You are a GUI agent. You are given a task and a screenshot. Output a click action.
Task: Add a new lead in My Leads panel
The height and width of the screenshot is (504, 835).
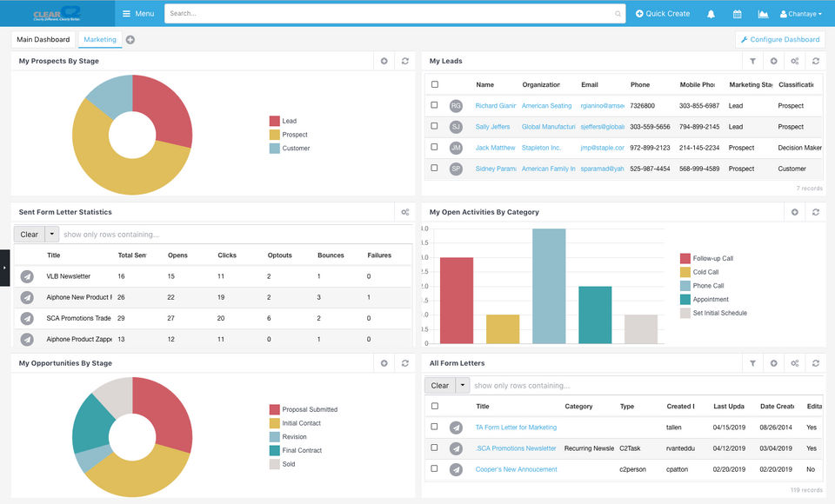click(773, 61)
